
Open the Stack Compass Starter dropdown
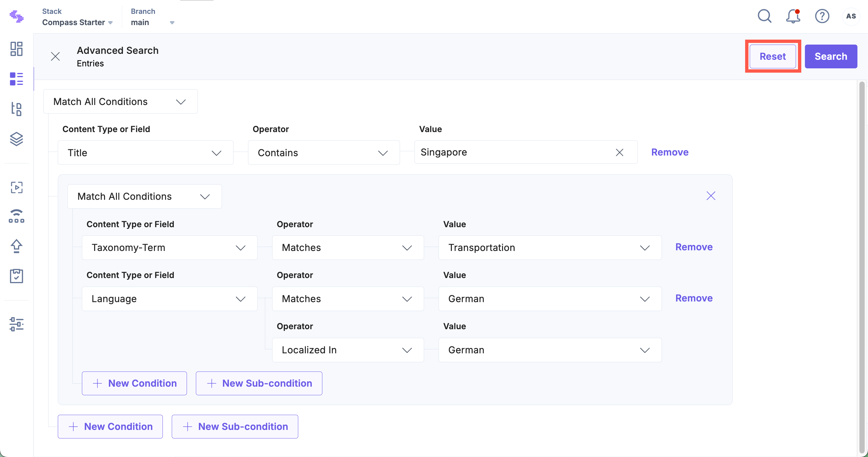click(78, 22)
